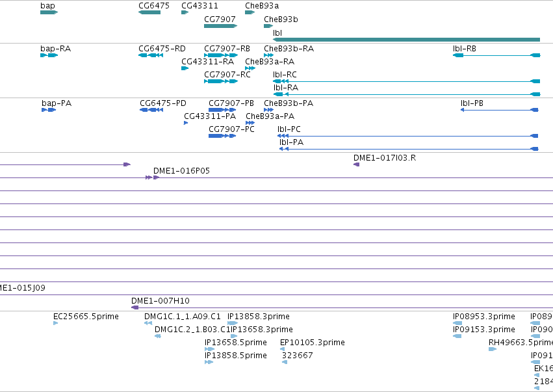553x392 pixels.
Task: Select the DME1-017I03.R clone
Action: click(x=356, y=164)
